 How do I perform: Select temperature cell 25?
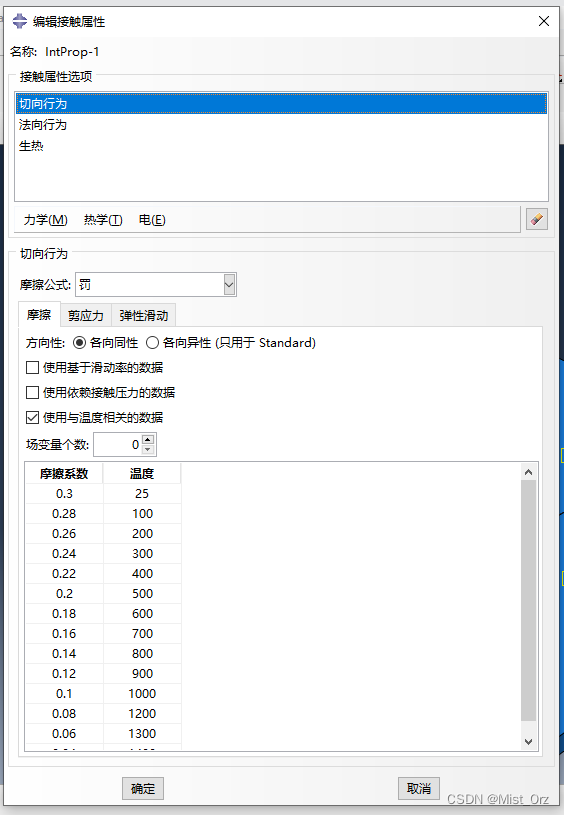tap(142, 494)
